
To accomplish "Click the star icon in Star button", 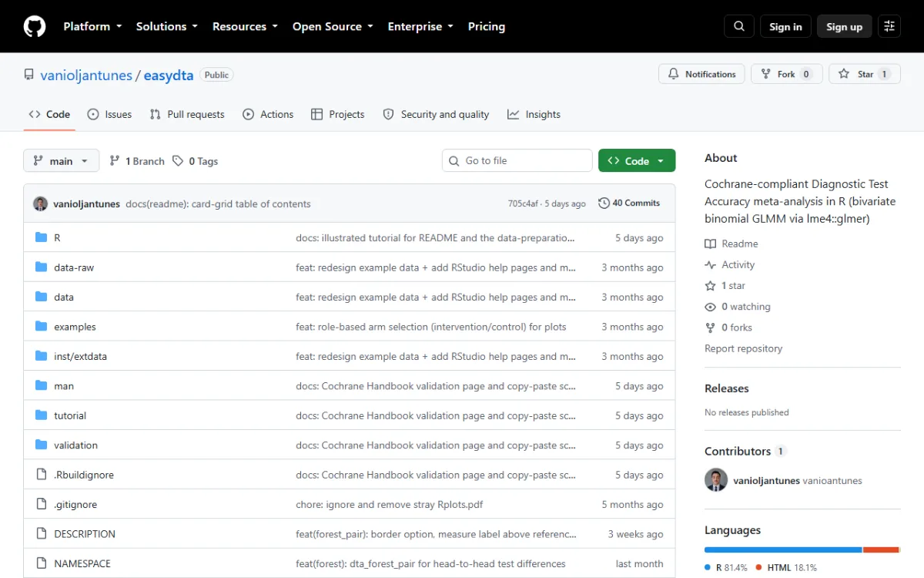I will pos(845,74).
